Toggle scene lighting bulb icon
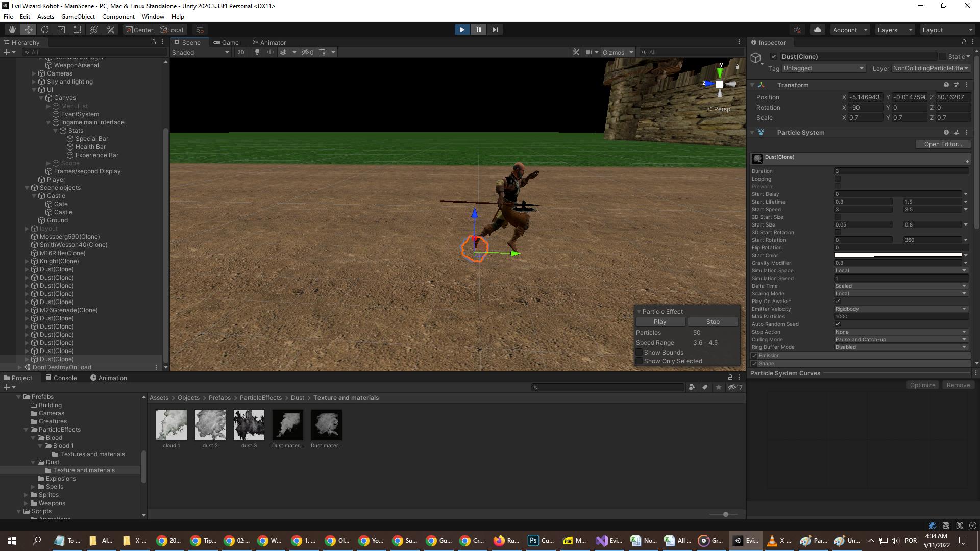Viewport: 980px width, 551px height. [x=257, y=52]
